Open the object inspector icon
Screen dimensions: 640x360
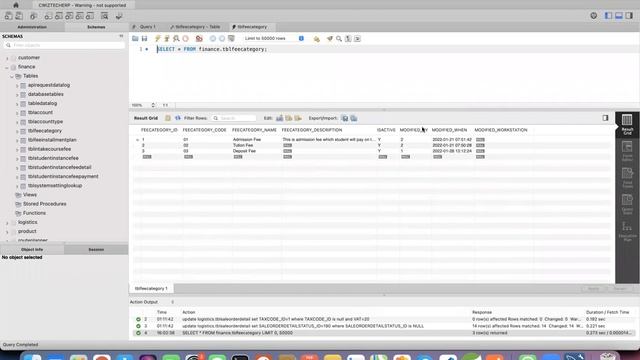point(33,16)
